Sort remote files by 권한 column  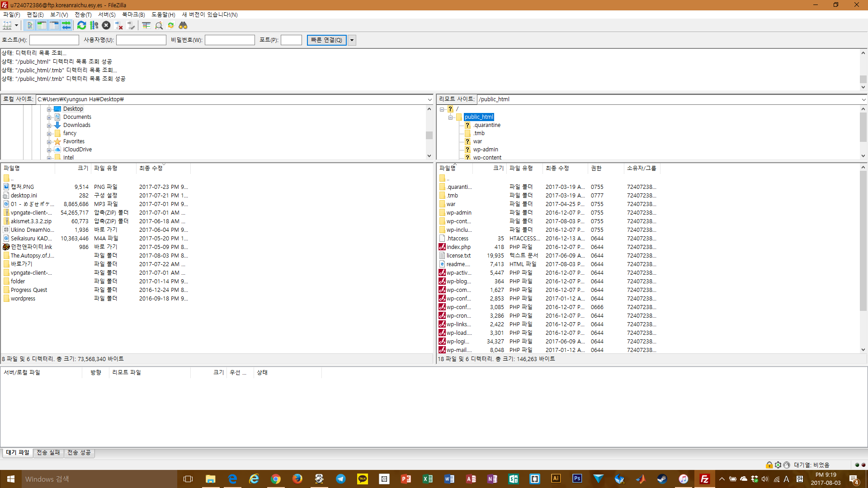pos(606,168)
